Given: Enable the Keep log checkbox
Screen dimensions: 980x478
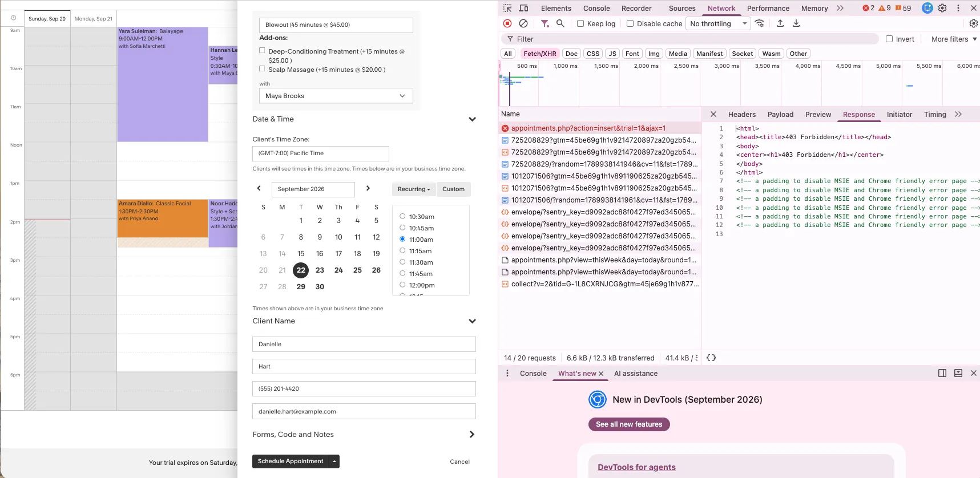Looking at the screenshot, I should pyautogui.click(x=580, y=23).
